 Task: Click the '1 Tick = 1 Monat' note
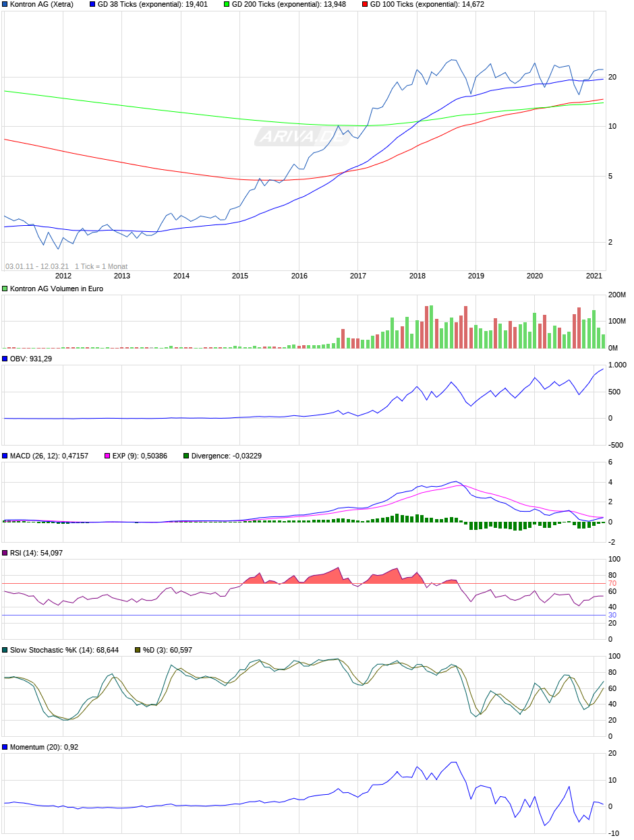click(101, 266)
